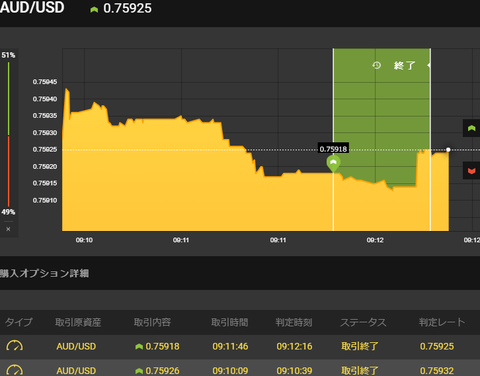The width and height of the screenshot is (480, 376).
Task: Click the 判定レート column header
Action: 442,322
